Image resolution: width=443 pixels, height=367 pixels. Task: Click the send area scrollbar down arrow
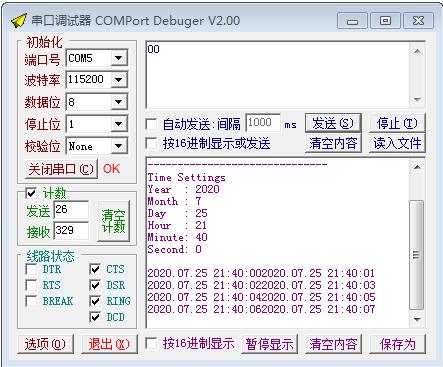pyautogui.click(x=417, y=99)
